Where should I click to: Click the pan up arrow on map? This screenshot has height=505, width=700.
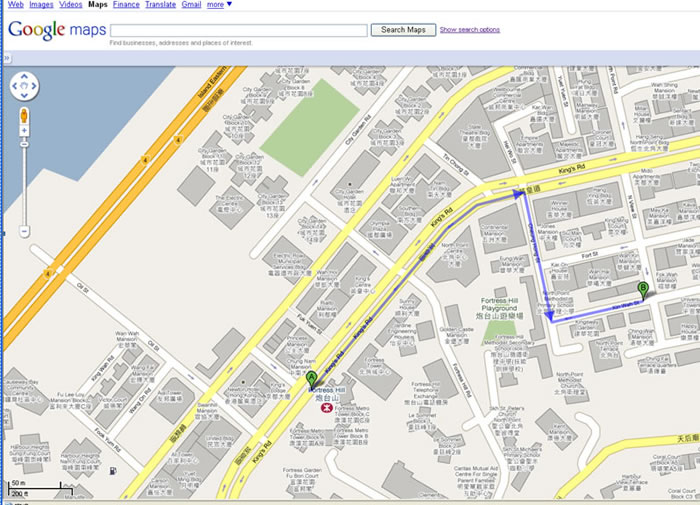[x=24, y=76]
